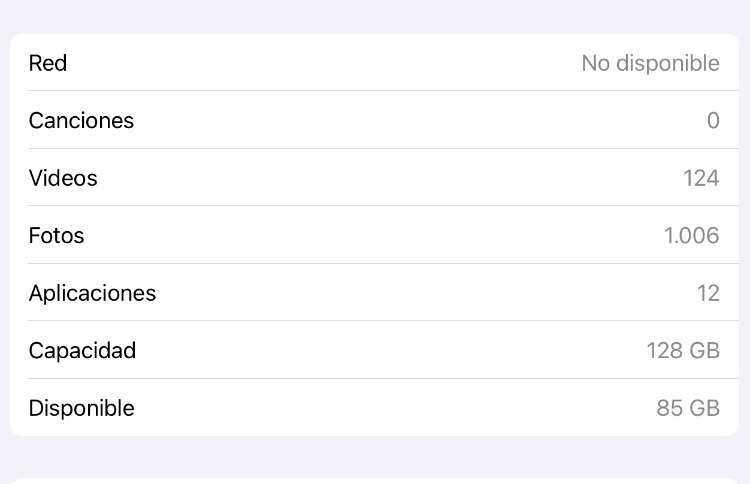Image resolution: width=750 pixels, height=484 pixels.
Task: Click the middle of the Videos row
Action: tap(375, 177)
